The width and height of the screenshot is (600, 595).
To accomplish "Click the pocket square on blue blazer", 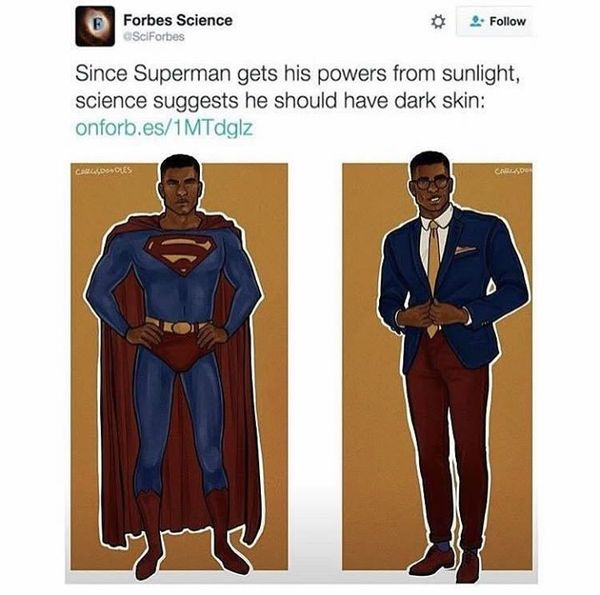I will point(464,249).
